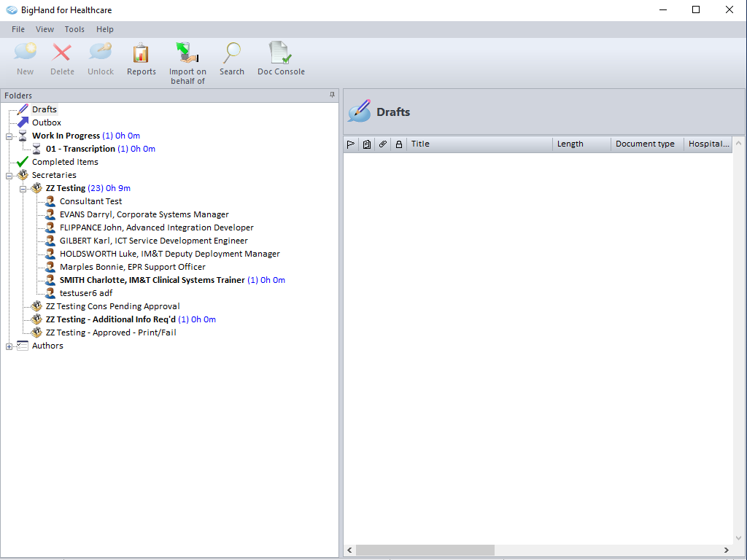Click the horizontal scrollbar thumb
This screenshot has width=747, height=560.
pos(425,550)
